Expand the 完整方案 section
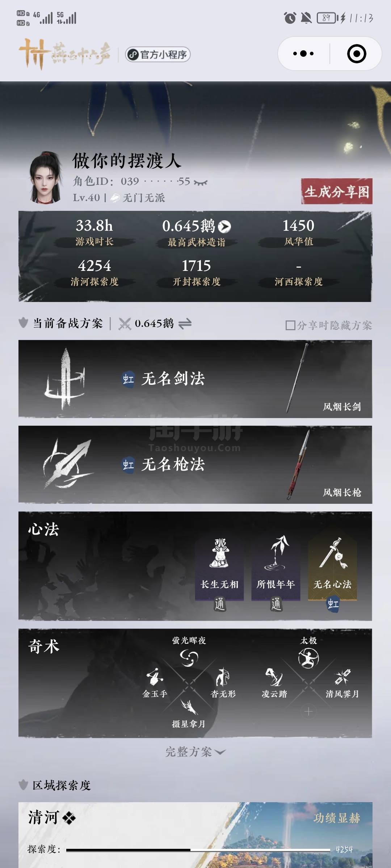 pos(195,752)
